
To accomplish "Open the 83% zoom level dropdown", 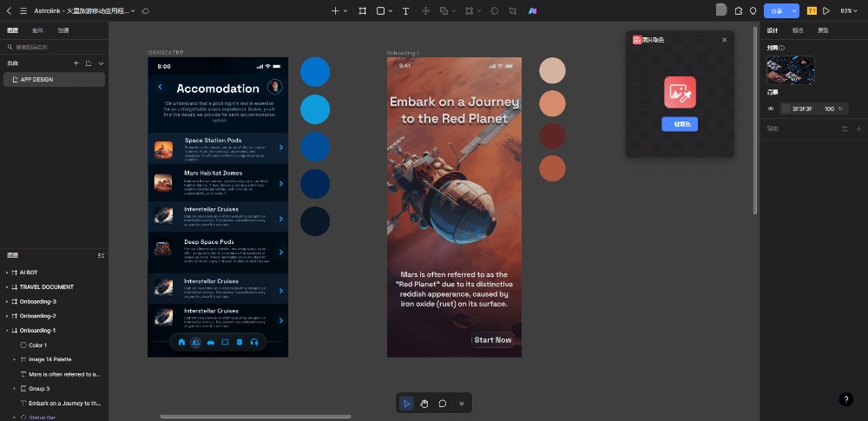I will 847,11.
